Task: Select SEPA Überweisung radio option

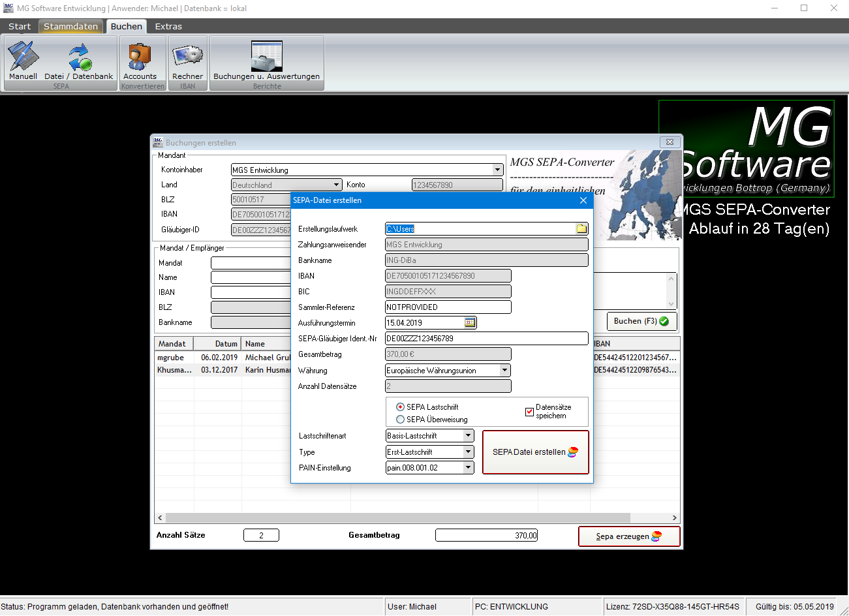Action: 401,420
